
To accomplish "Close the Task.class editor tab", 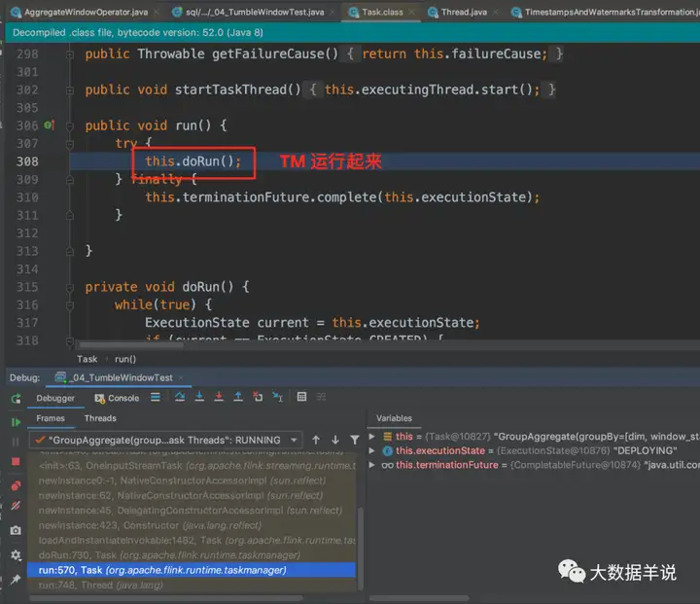I will (x=412, y=12).
